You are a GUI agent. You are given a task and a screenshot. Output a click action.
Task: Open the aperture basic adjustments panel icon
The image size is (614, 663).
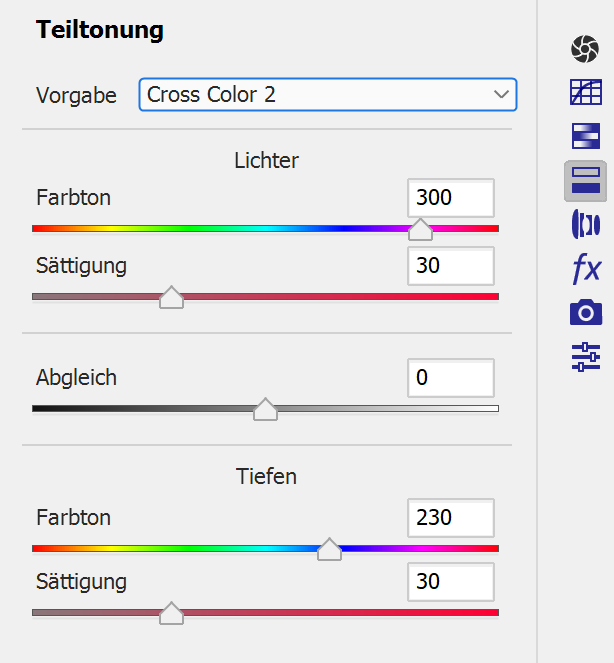585,48
